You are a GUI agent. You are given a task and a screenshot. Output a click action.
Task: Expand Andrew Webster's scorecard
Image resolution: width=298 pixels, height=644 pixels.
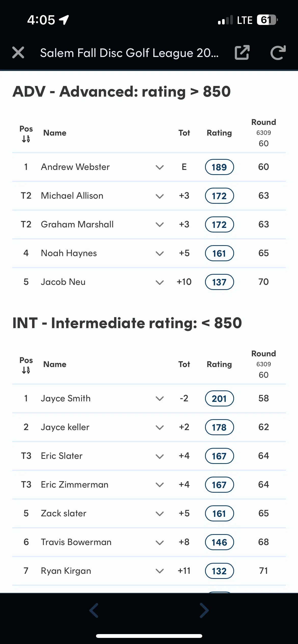pyautogui.click(x=160, y=167)
